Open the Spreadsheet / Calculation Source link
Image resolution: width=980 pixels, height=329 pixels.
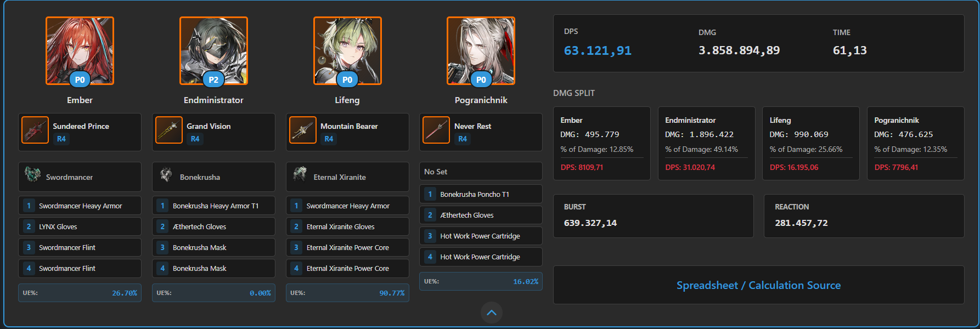coord(758,285)
